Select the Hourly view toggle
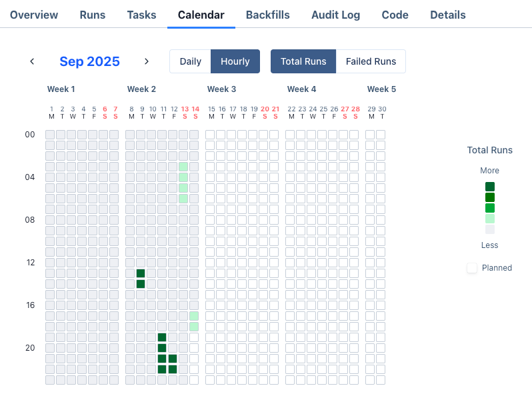Screen dimensions: 532x398 pyautogui.click(x=235, y=61)
